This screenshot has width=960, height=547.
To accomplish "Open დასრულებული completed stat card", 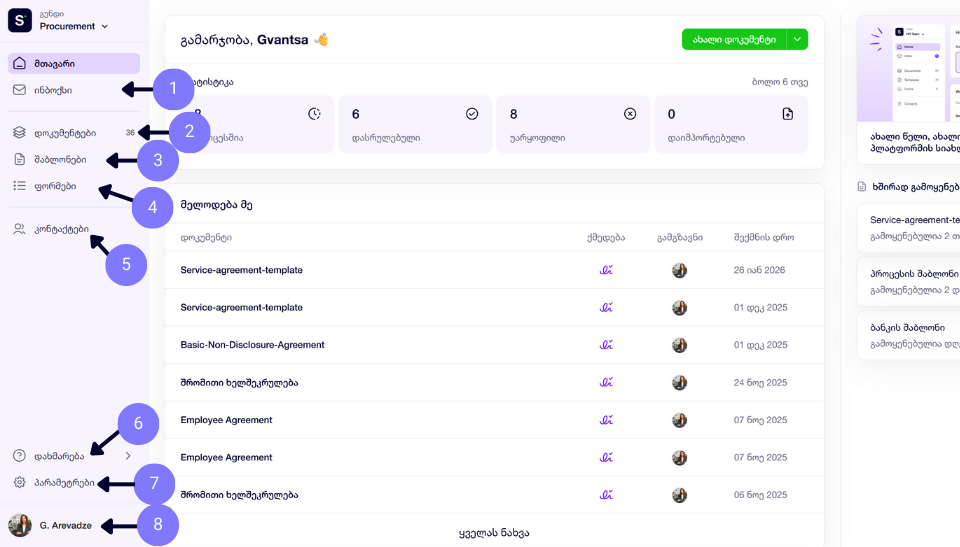I will pyautogui.click(x=415, y=124).
